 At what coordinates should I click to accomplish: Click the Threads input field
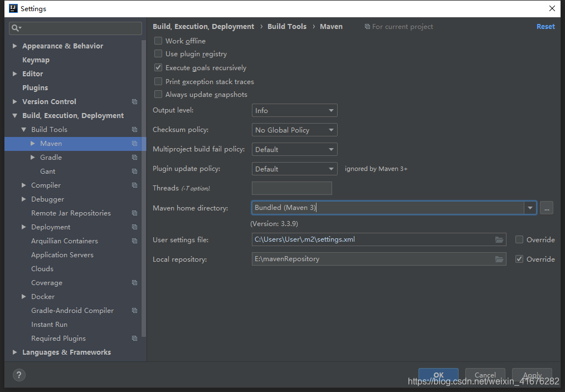(x=292, y=188)
